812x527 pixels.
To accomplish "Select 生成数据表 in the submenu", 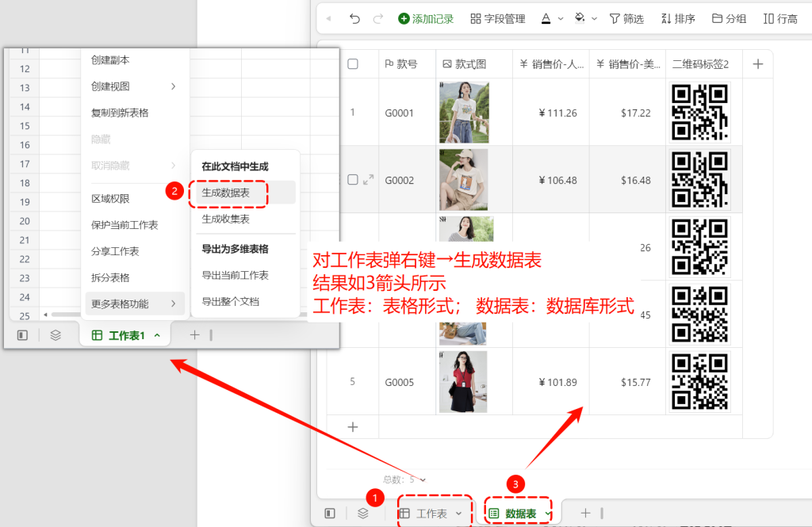I will (x=245, y=193).
